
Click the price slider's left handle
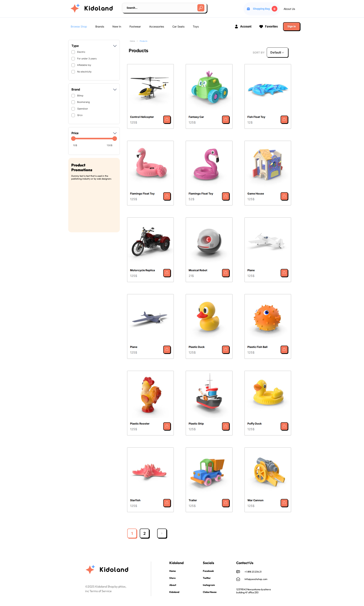[x=73, y=139]
